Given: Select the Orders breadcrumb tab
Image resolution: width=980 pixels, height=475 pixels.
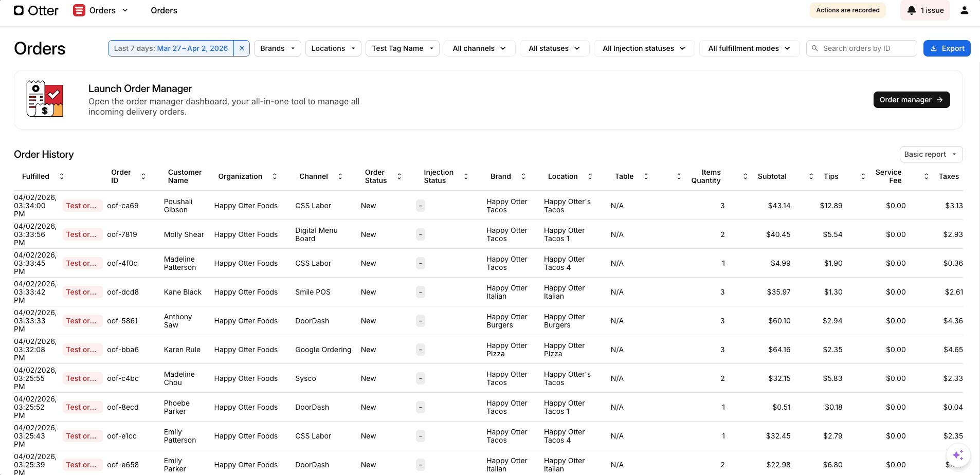Looking at the screenshot, I should pyautogui.click(x=164, y=10).
